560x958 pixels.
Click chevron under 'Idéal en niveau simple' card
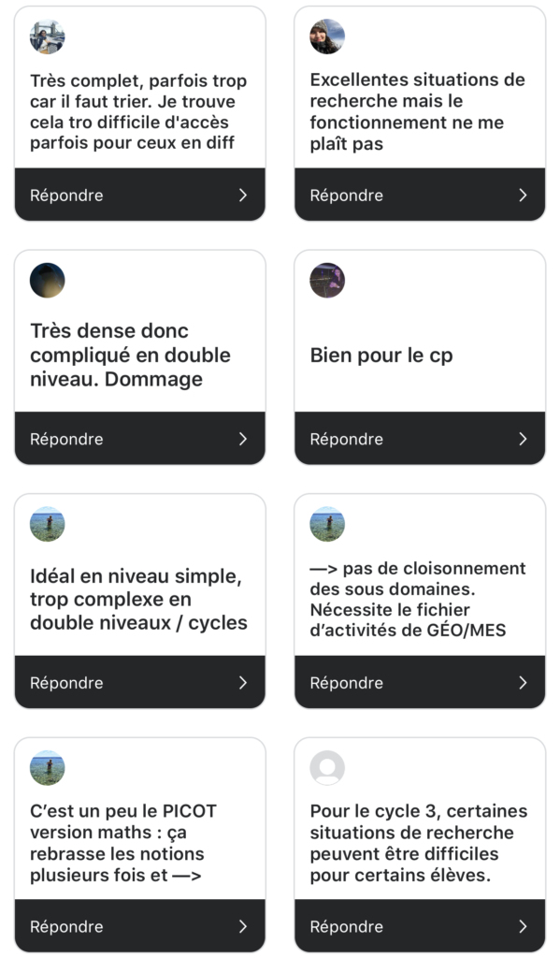(x=243, y=682)
